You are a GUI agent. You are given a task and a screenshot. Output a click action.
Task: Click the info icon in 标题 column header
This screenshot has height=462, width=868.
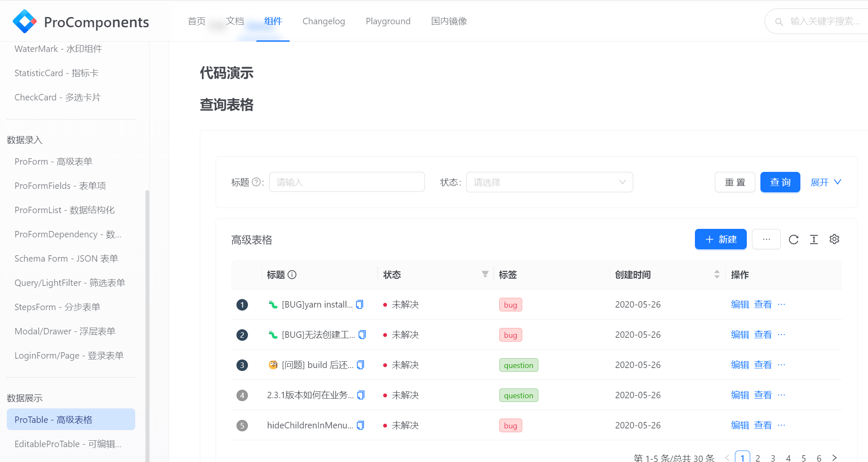292,275
